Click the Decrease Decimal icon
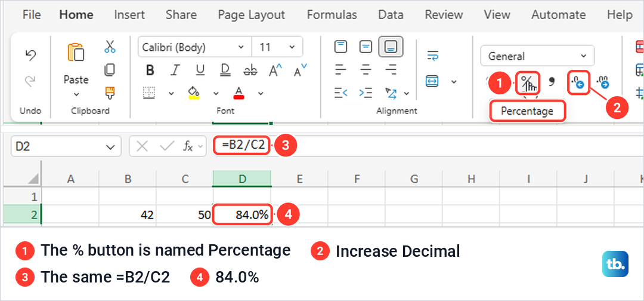Image resolution: width=644 pixels, height=301 pixels. point(602,82)
